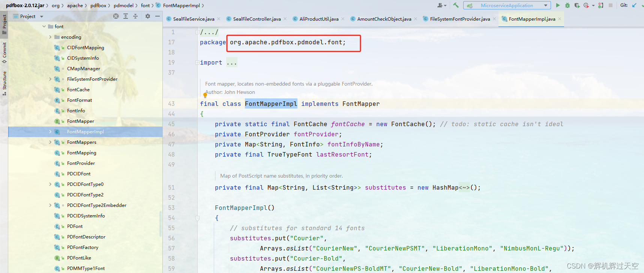The width and height of the screenshot is (644, 273).
Task: Close the SealFileService.java tab
Action: (x=219, y=19)
